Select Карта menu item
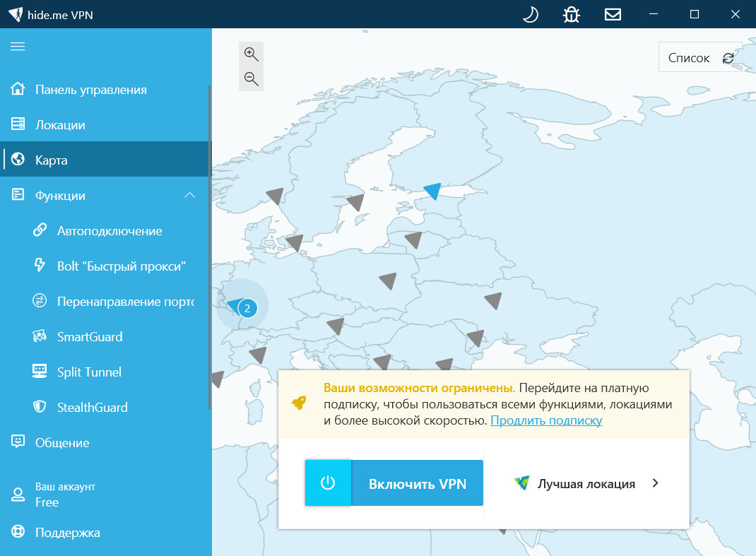756x556 pixels. [105, 160]
